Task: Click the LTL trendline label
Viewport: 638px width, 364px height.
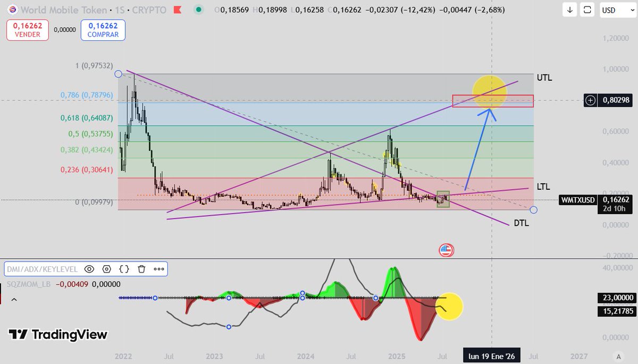Action: coord(543,187)
